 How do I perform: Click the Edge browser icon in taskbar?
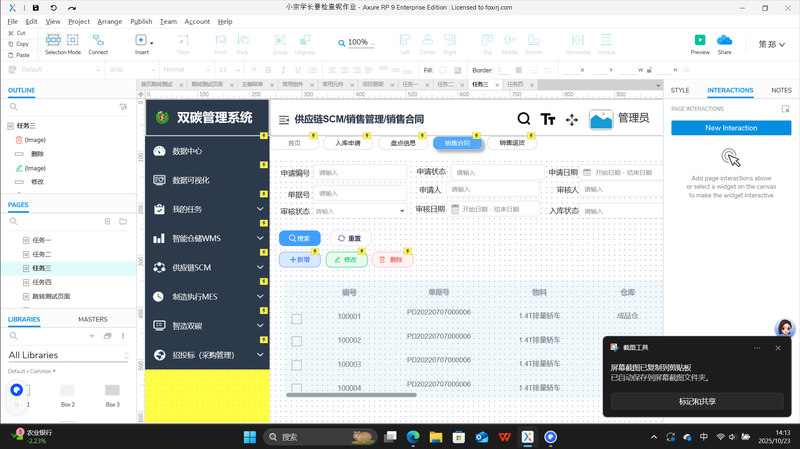tap(412, 437)
